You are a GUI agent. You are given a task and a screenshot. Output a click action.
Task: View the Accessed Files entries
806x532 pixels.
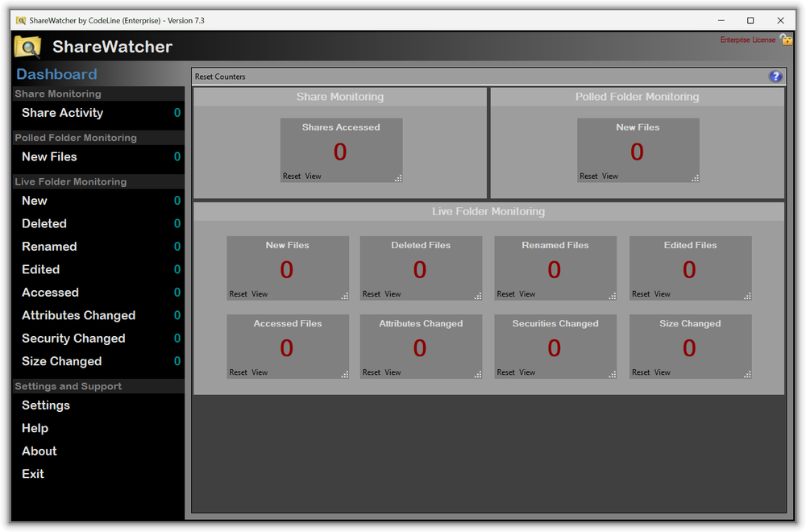(260, 372)
